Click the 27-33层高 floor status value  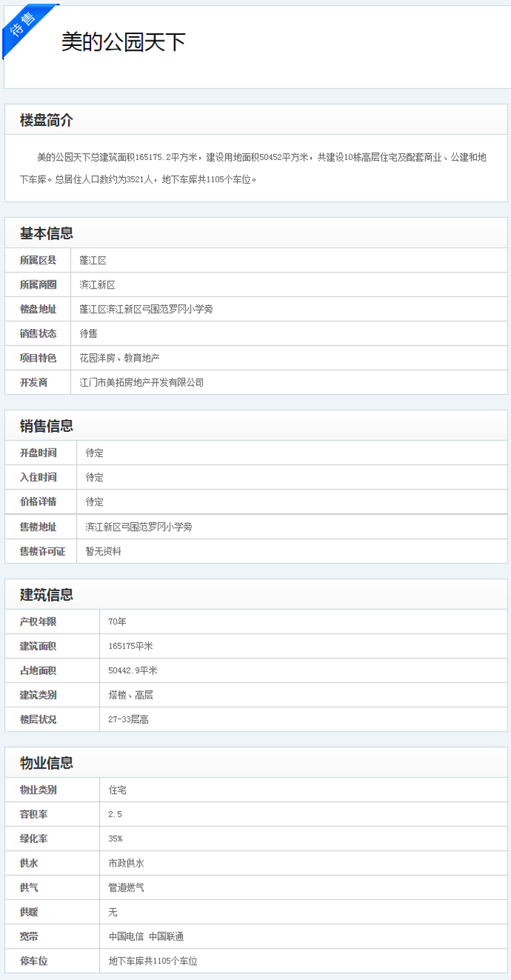129,719
